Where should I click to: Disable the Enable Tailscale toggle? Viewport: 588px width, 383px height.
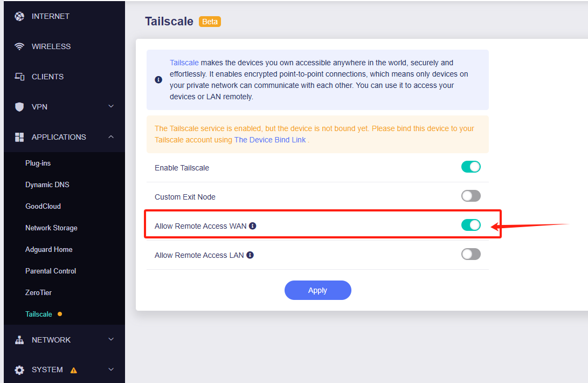coord(471,167)
